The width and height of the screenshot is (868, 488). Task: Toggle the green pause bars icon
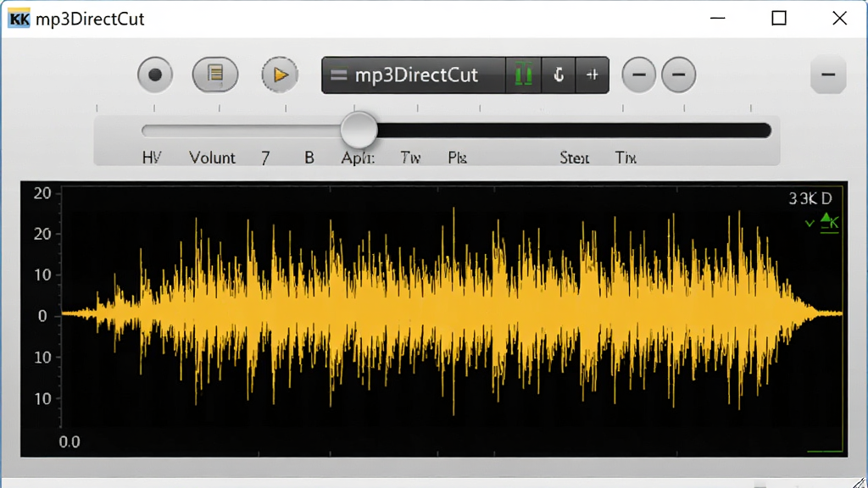click(x=523, y=75)
